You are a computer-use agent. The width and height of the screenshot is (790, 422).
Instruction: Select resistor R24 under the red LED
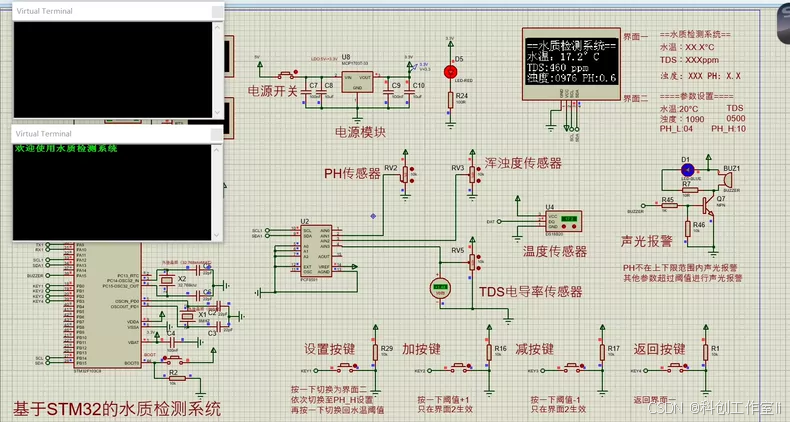450,100
